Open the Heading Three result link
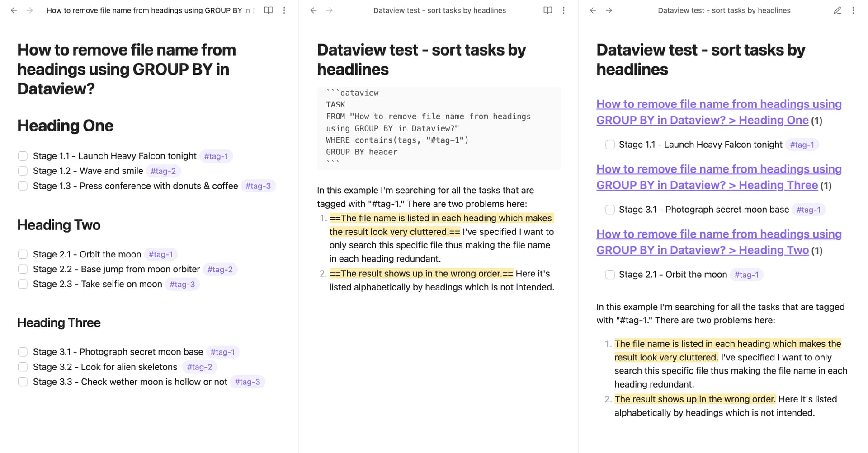Image resolution: width=868 pixels, height=453 pixels. (x=719, y=177)
